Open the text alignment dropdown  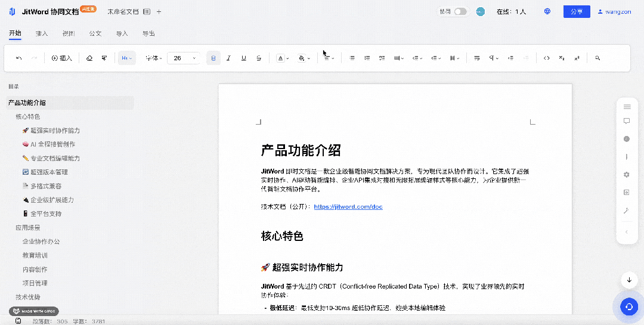click(x=329, y=58)
